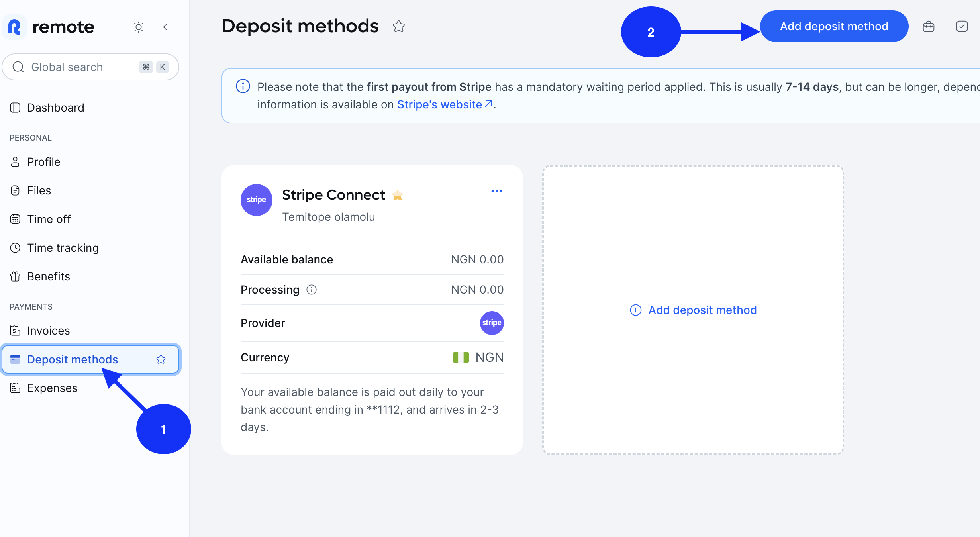Click the Time tracking clock icon
980x537 pixels.
(x=15, y=248)
